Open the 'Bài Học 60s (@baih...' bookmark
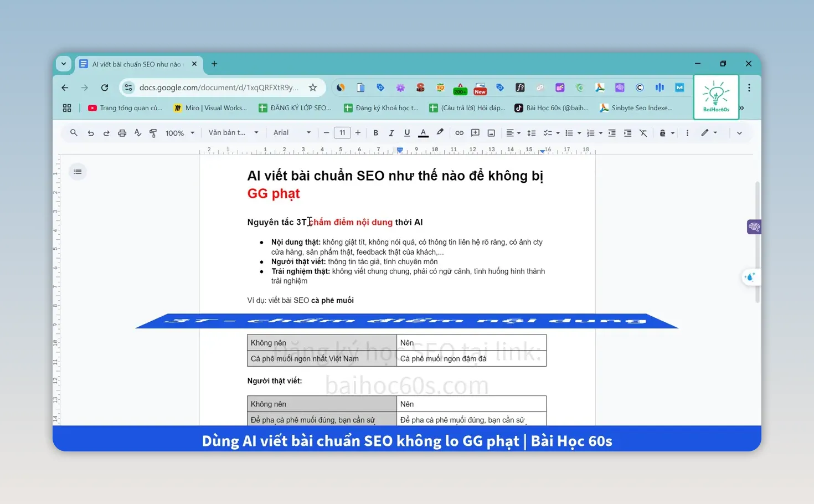 click(x=552, y=108)
